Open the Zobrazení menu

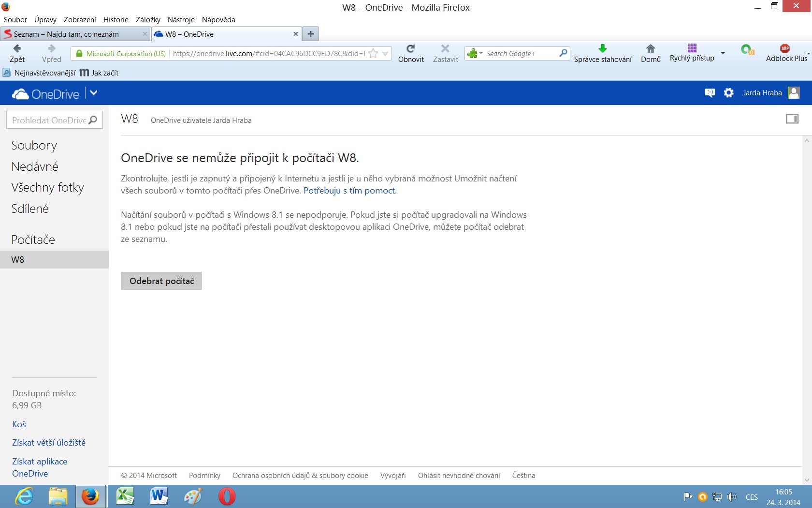(x=80, y=20)
